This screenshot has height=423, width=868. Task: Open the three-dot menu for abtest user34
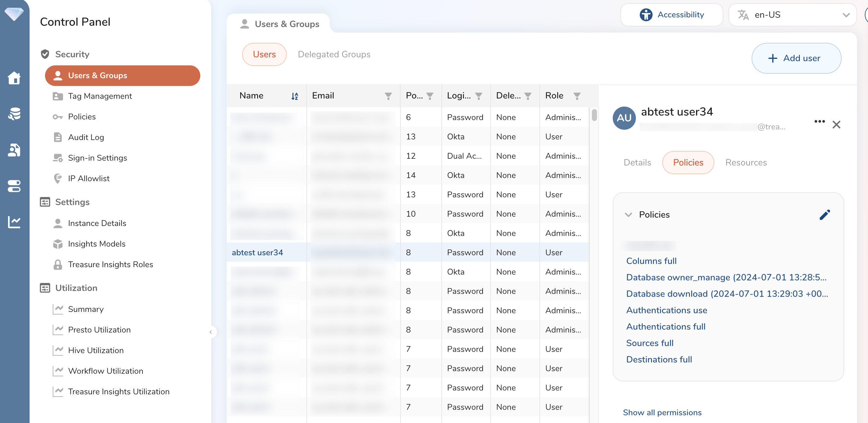click(x=819, y=121)
